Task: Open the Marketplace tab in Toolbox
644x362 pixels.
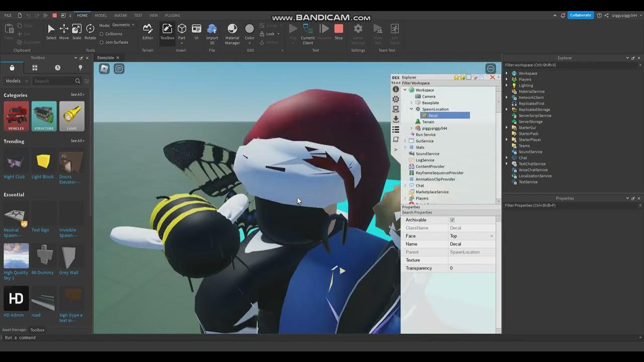Action: tap(12, 67)
